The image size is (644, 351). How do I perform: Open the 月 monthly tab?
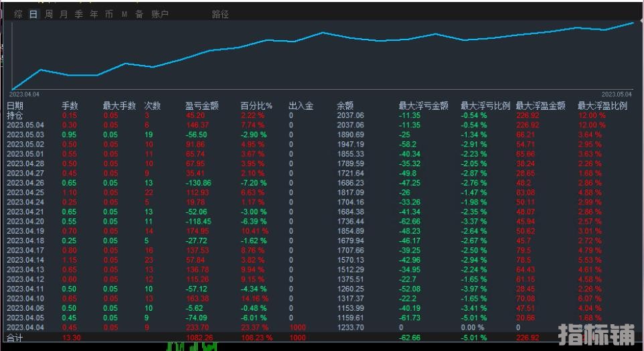coord(64,14)
